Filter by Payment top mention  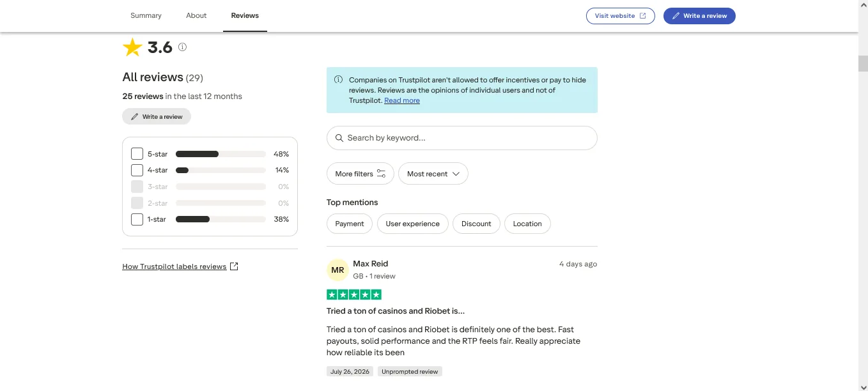coord(350,224)
